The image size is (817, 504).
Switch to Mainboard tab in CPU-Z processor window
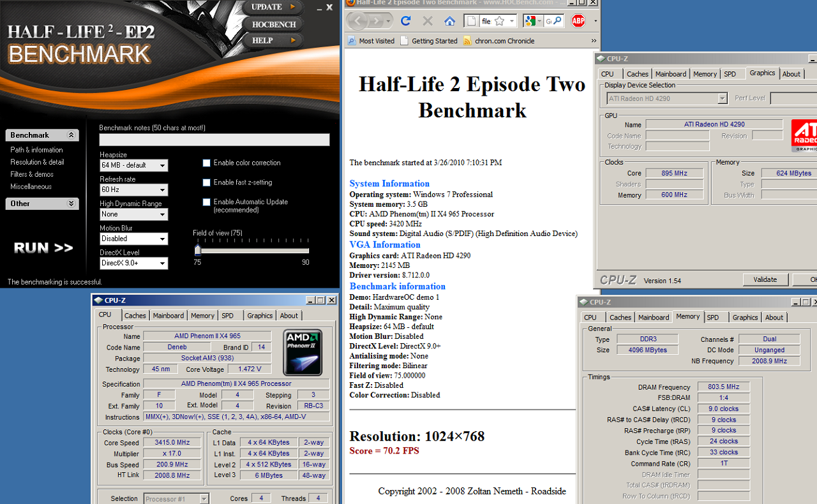click(169, 316)
